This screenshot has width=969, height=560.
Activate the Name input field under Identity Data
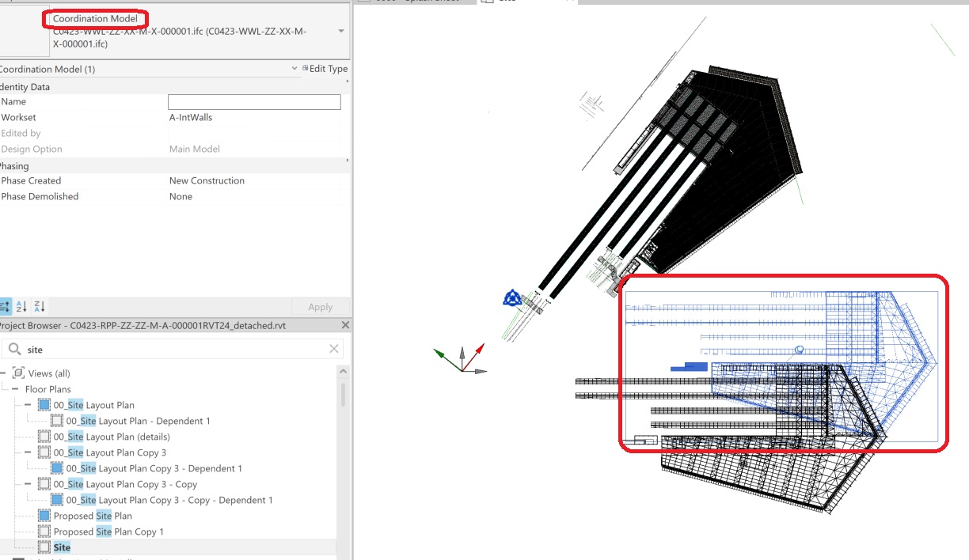pos(253,101)
